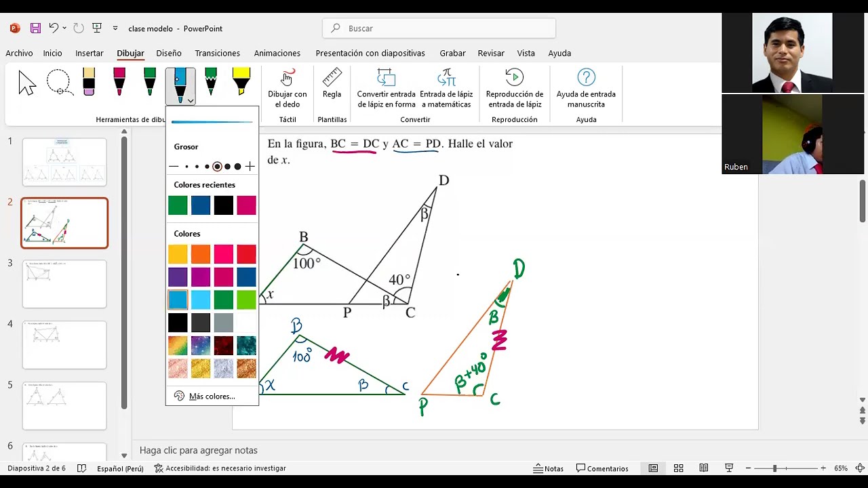Switch to the Diseño tab
868x488 pixels.
pyautogui.click(x=169, y=53)
